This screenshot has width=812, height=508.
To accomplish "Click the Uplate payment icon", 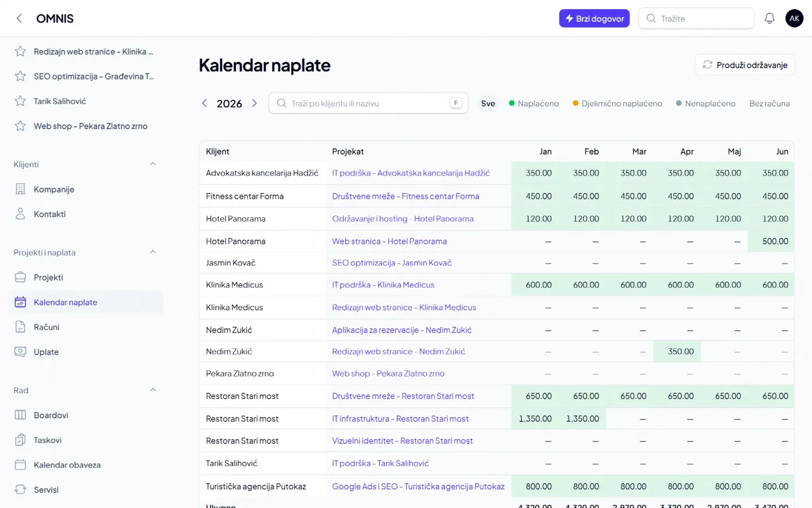I will click(x=20, y=352).
